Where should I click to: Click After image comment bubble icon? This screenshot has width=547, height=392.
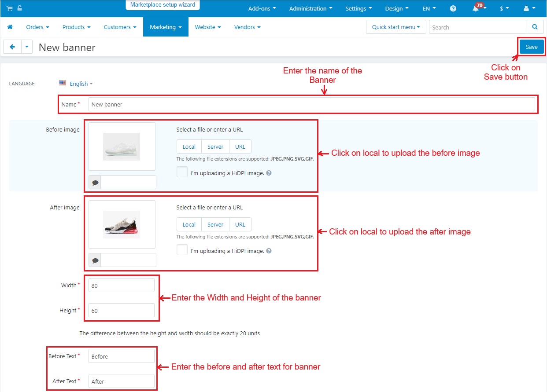[95, 260]
